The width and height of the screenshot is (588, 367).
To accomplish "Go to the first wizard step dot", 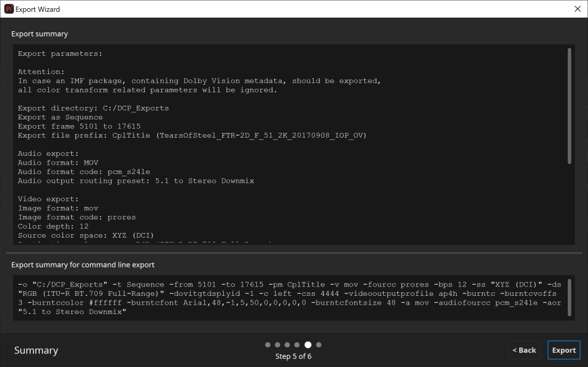I will point(268,345).
